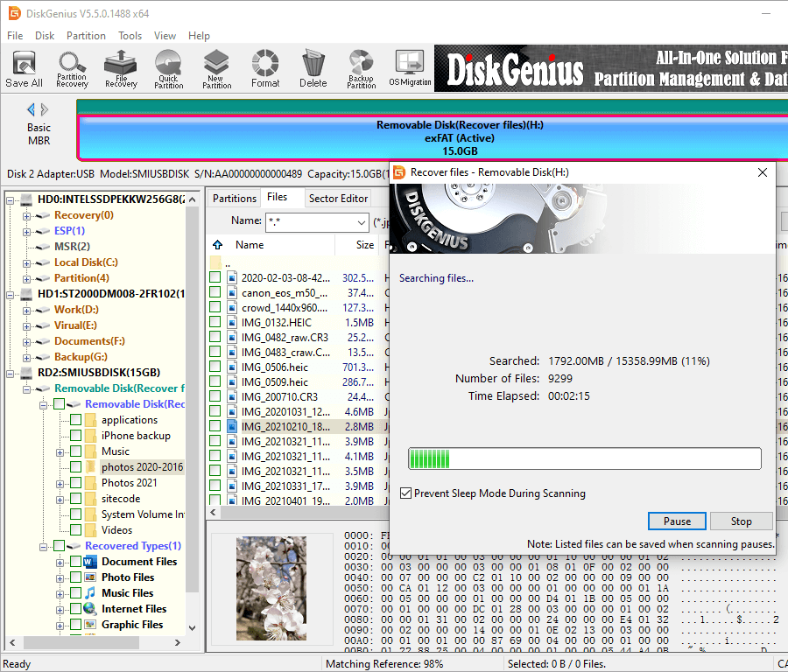Open the file name filter dropdown
Image resolution: width=788 pixels, height=672 pixels.
click(x=360, y=222)
